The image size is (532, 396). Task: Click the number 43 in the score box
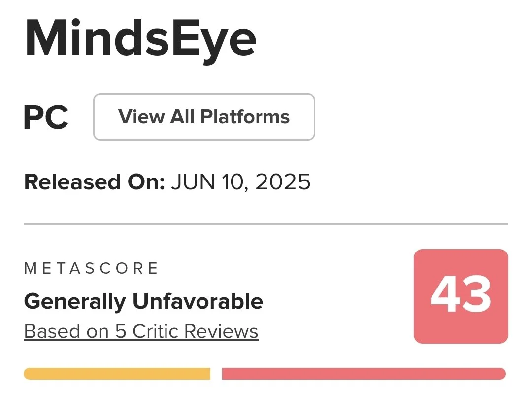(461, 296)
